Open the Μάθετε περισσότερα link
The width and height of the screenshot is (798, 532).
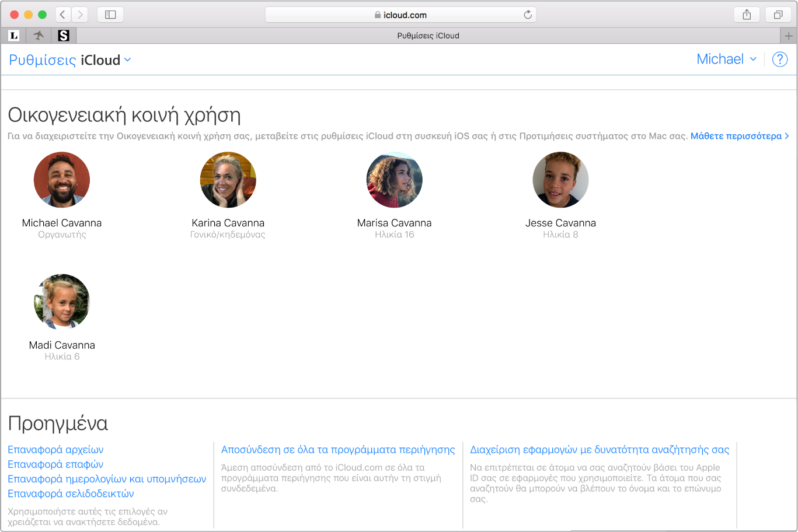point(739,136)
